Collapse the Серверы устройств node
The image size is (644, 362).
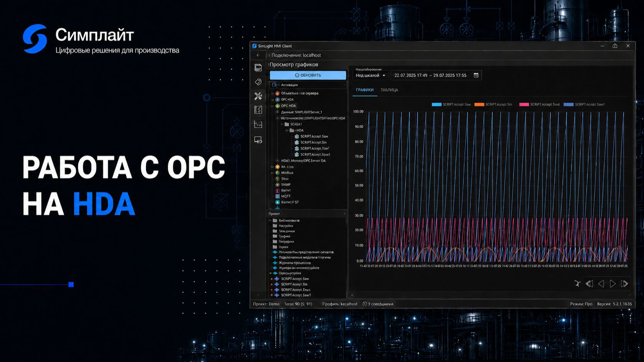coord(270,273)
